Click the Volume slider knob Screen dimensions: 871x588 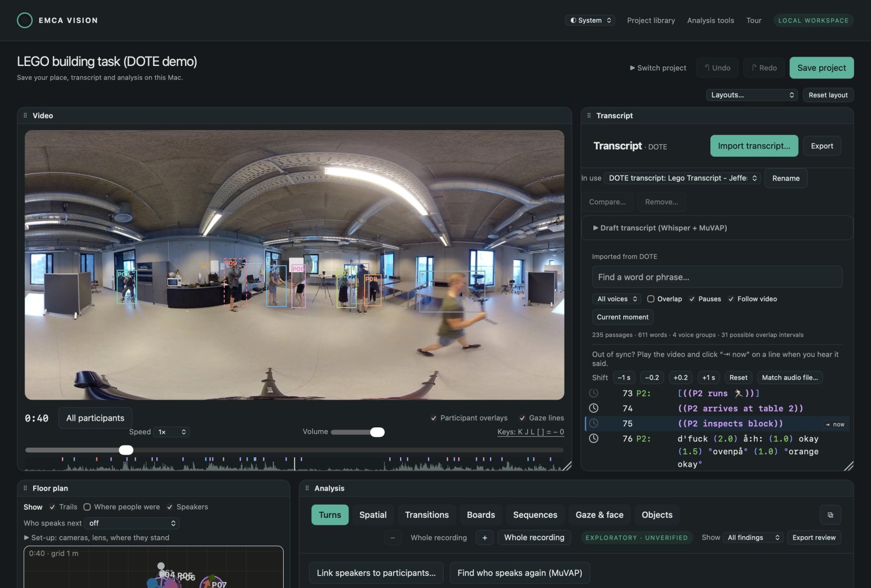tap(377, 432)
